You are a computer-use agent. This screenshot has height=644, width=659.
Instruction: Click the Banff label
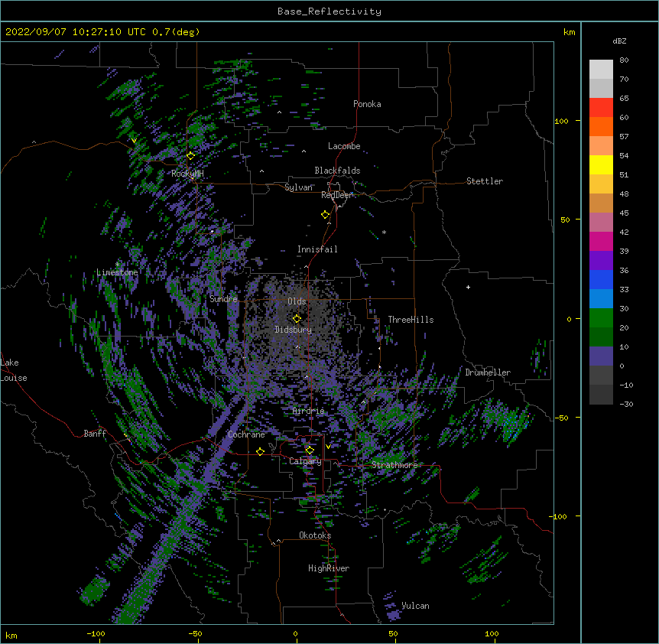coord(95,434)
